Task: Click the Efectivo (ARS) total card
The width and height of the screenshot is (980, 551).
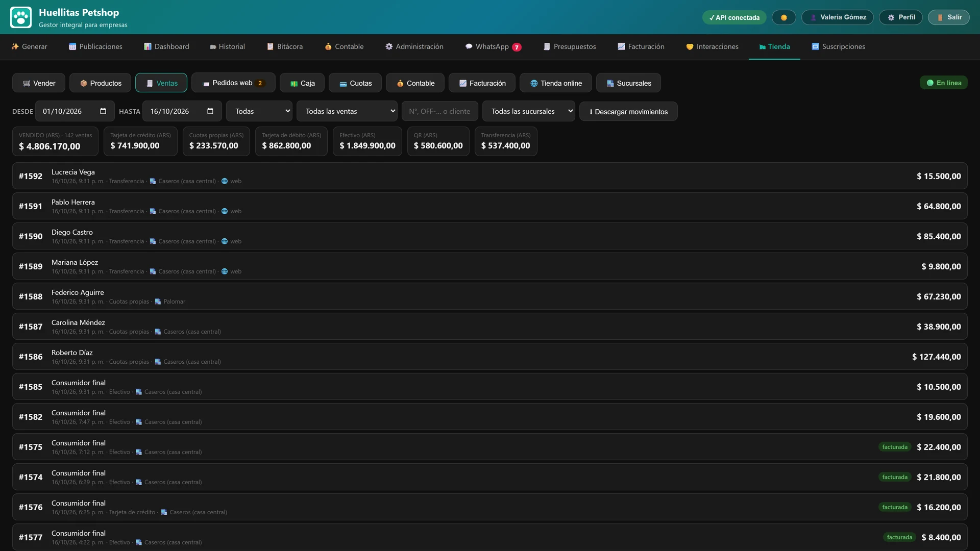Action: (367, 141)
